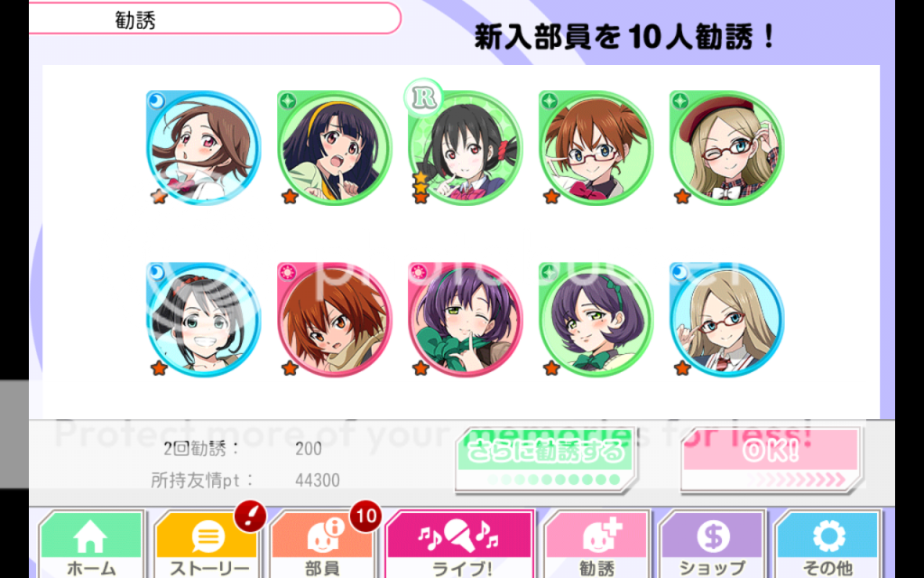Screen dimensions: 924x578
Task: Select green card of pigtailed girl with red glasses
Action: (596, 147)
